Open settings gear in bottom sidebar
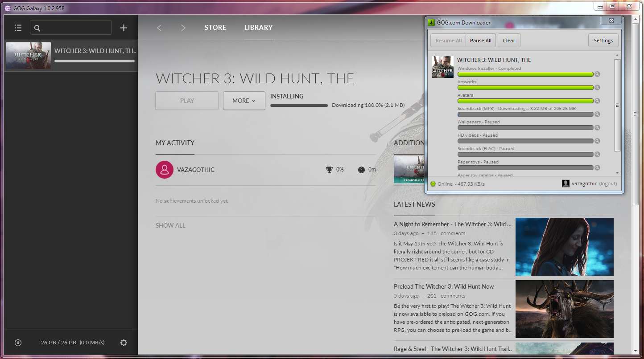The image size is (644, 359). coord(124,343)
